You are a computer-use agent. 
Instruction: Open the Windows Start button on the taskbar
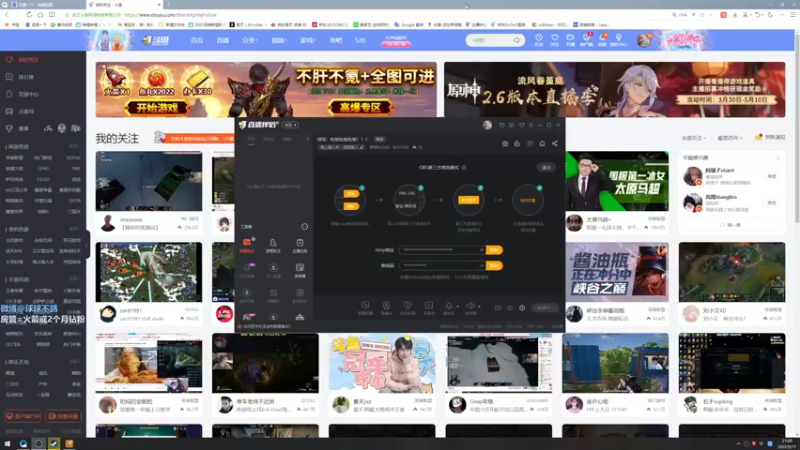(x=7, y=444)
